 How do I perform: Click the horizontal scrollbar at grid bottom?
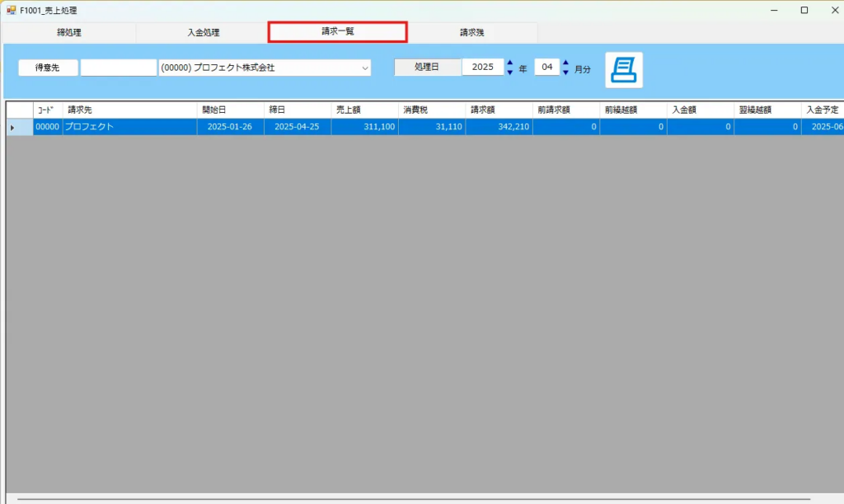tap(414, 498)
